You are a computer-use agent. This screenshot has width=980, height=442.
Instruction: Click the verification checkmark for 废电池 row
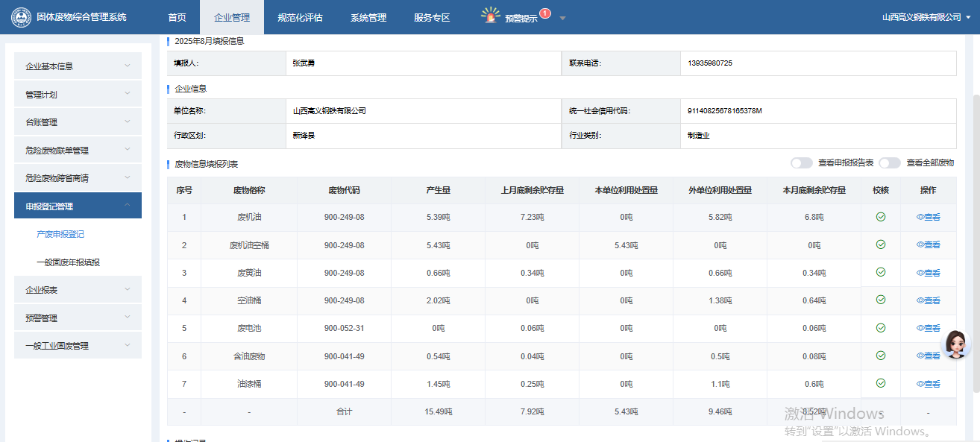click(x=880, y=328)
